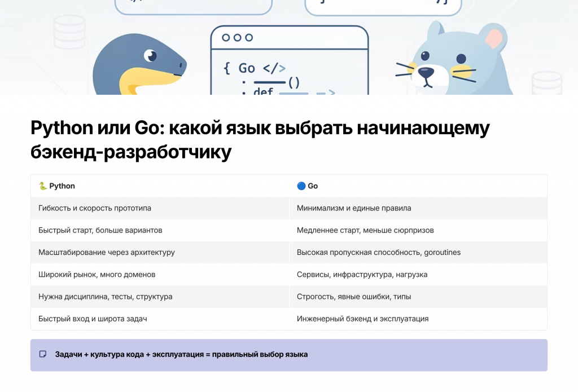
Task: Click the three circles in code window titlebar
Action: 237,38
